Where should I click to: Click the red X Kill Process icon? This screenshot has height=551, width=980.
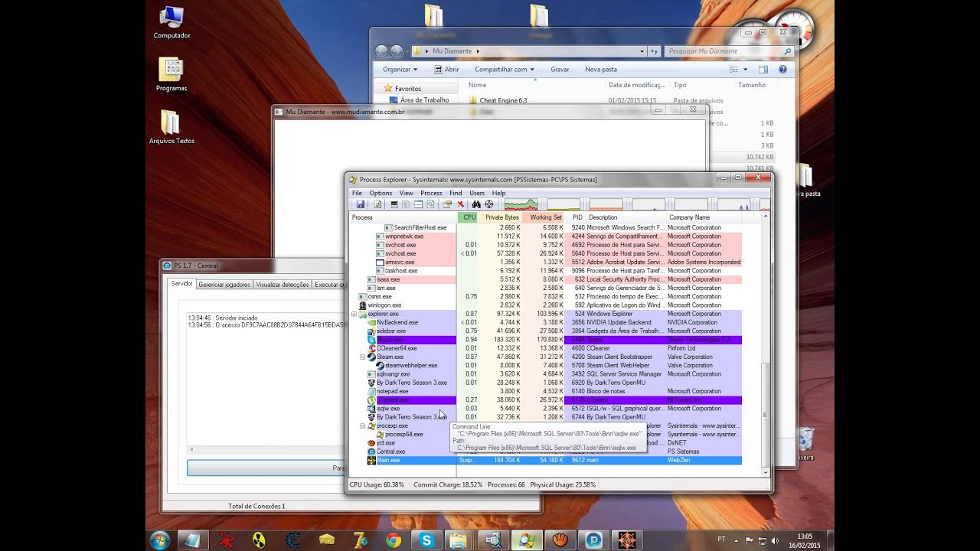(x=461, y=204)
